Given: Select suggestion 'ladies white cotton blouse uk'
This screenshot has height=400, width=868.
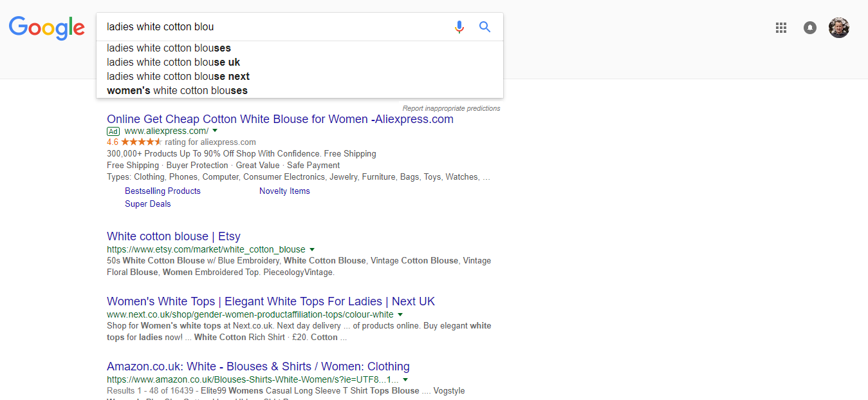Looking at the screenshot, I should (x=173, y=62).
